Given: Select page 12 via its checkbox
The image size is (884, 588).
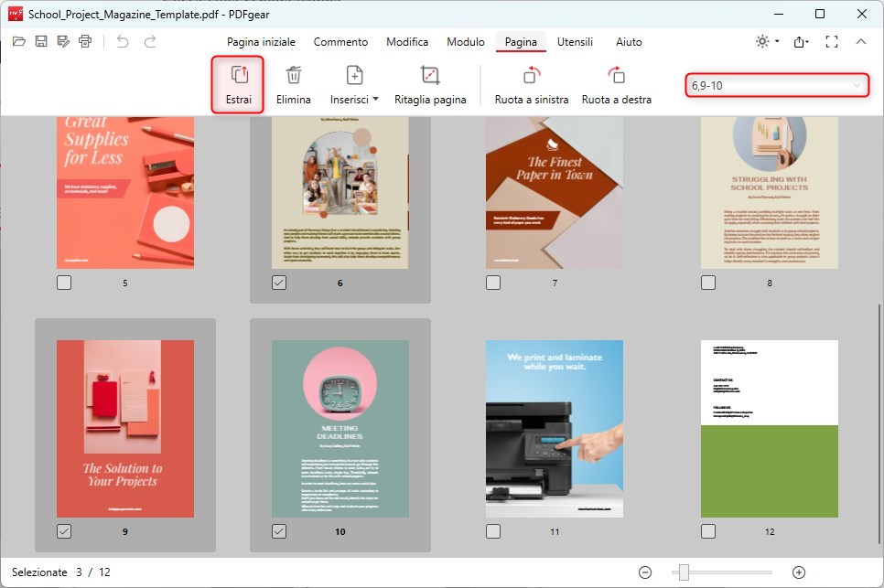Looking at the screenshot, I should click(708, 531).
